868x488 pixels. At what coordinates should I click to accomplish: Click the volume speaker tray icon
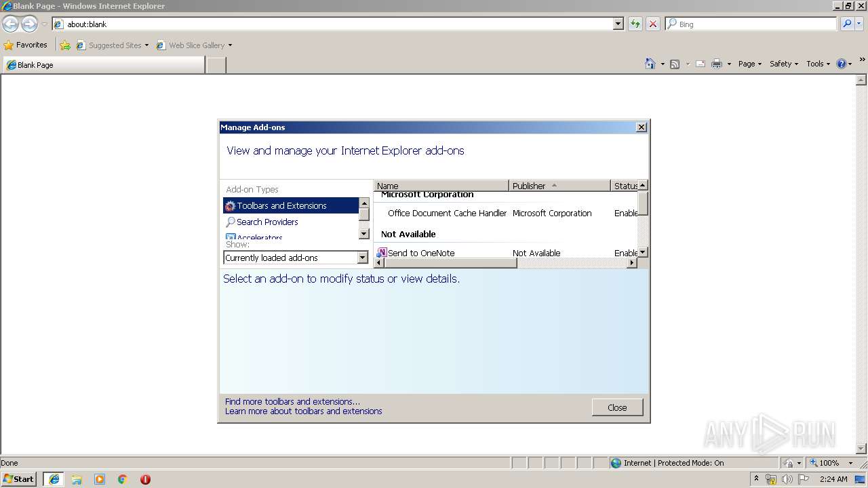(787, 479)
